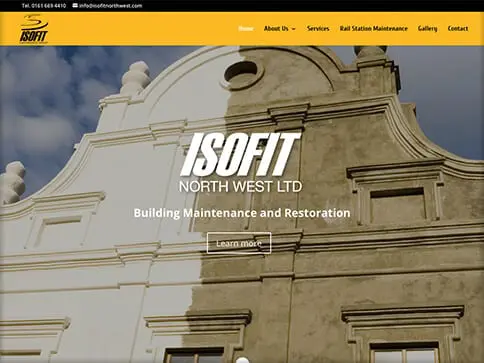Expand the About Us dropdown arrow
Image resolution: width=484 pixels, height=363 pixels.
(x=293, y=29)
